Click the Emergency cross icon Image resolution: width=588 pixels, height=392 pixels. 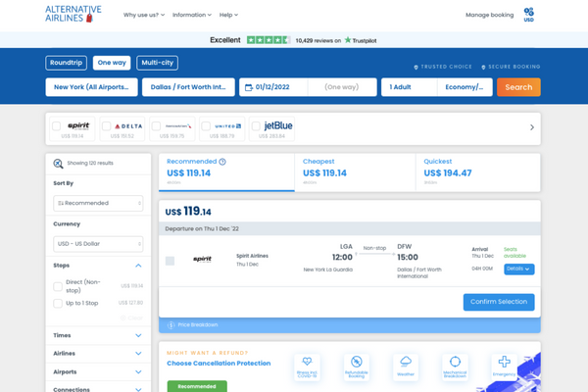[x=504, y=367]
